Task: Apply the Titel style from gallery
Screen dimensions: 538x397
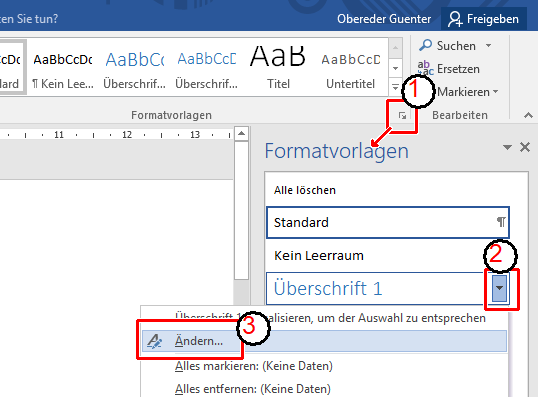Action: tap(278, 67)
